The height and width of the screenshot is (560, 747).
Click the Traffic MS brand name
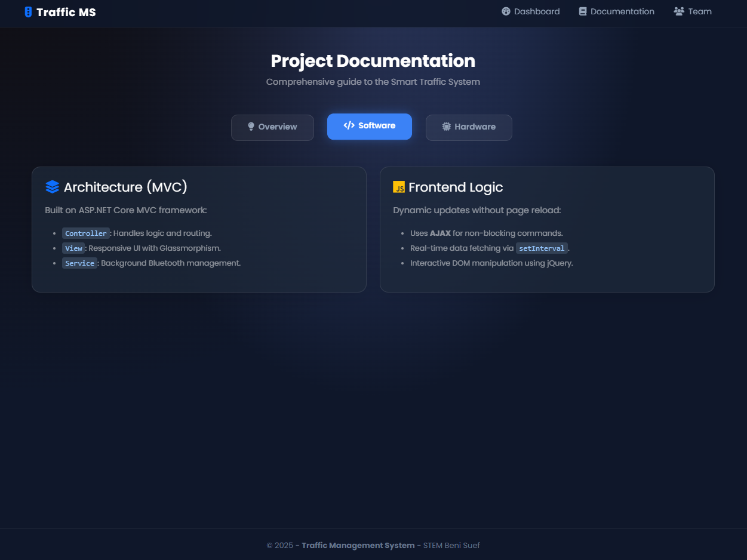tap(66, 12)
